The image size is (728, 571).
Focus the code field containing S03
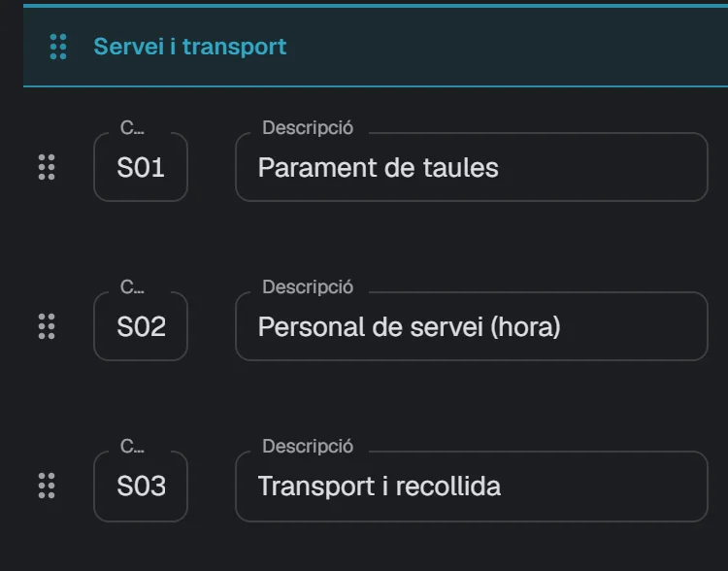(x=141, y=486)
